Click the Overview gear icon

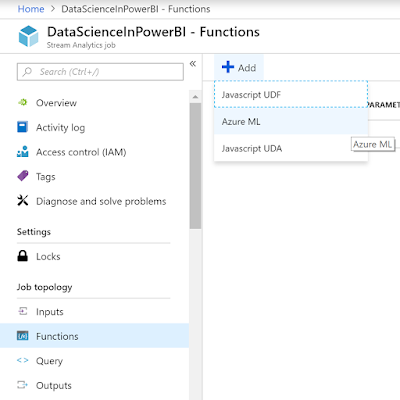(23, 102)
